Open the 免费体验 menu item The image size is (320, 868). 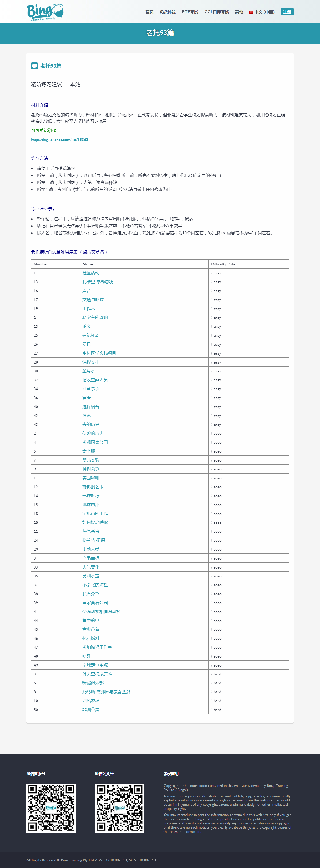167,12
